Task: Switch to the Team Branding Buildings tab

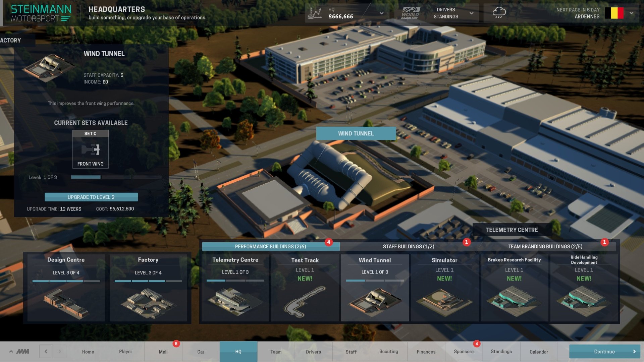Action: [x=545, y=246]
